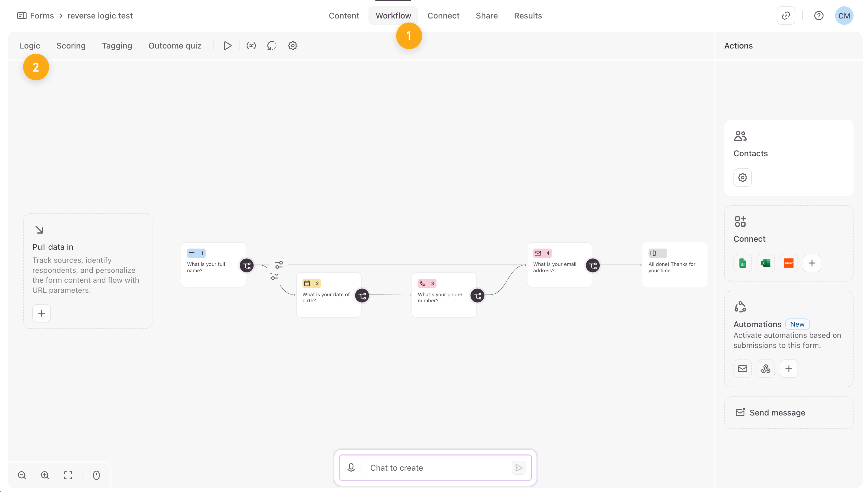Screen dimensions: 868x492
Task: Select the Google Sheets integration icon
Action: [742, 263]
